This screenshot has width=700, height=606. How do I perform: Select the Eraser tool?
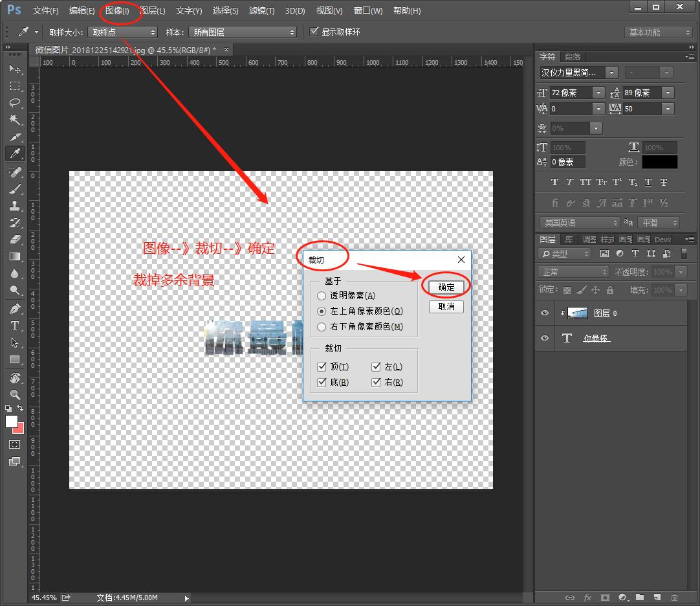14,240
